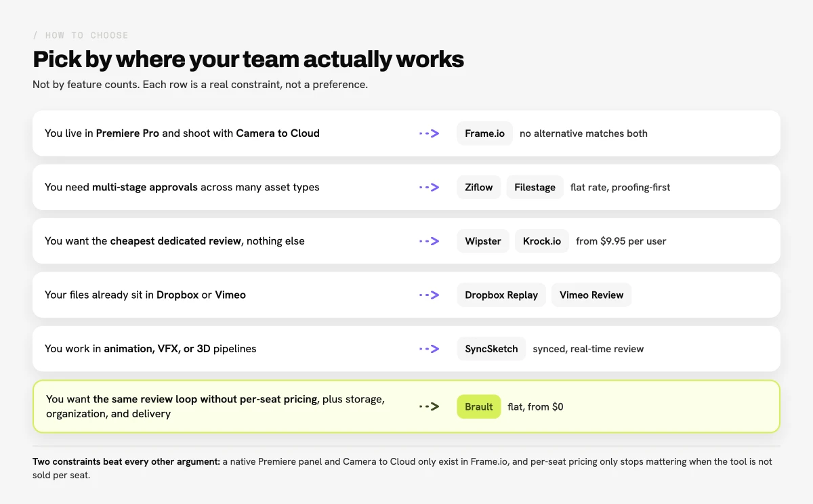The width and height of the screenshot is (813, 504).
Task: Click the dark arrow in the per-seat pricing row
Action: pyautogui.click(x=429, y=406)
